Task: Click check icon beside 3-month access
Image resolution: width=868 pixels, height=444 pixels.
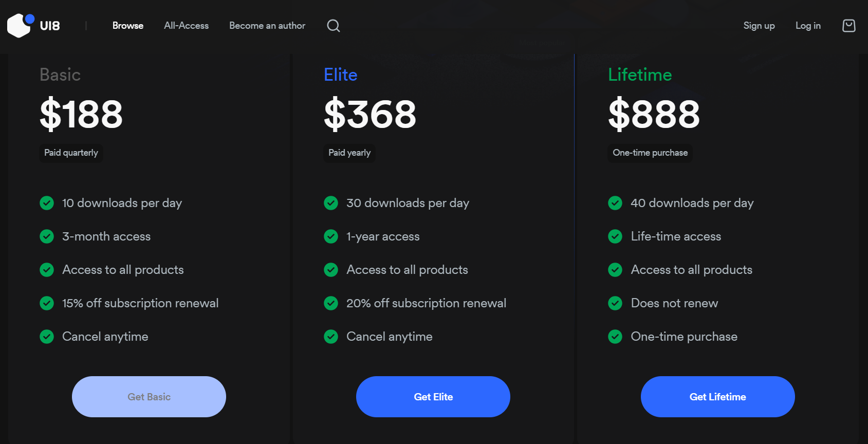Action: [x=47, y=236]
